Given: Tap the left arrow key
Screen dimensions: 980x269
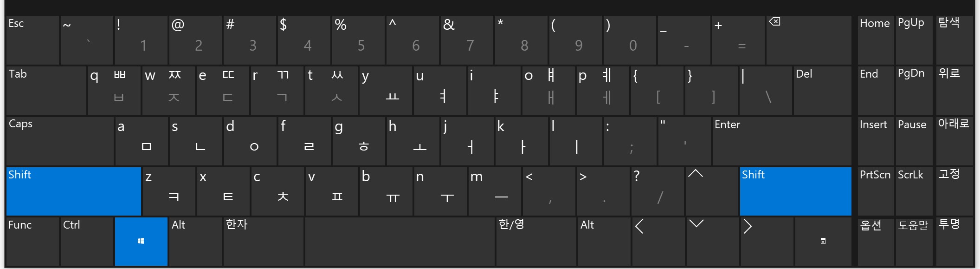Looking at the screenshot, I should [658, 242].
